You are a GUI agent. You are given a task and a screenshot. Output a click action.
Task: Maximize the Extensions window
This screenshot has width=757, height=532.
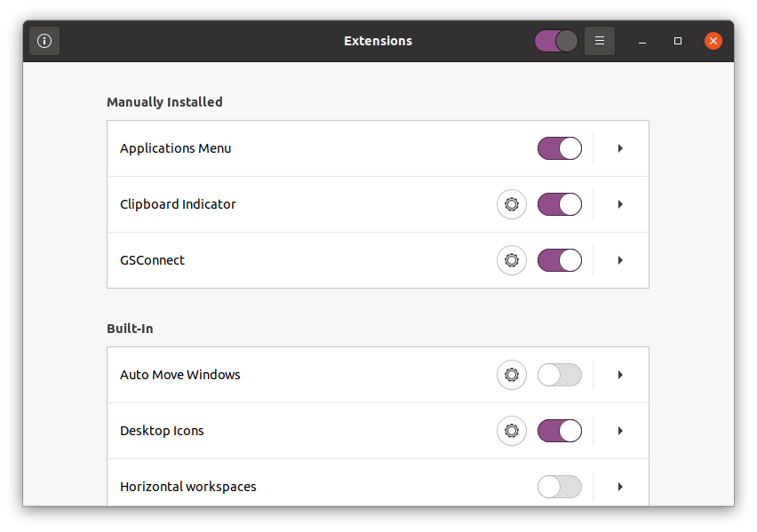click(678, 41)
